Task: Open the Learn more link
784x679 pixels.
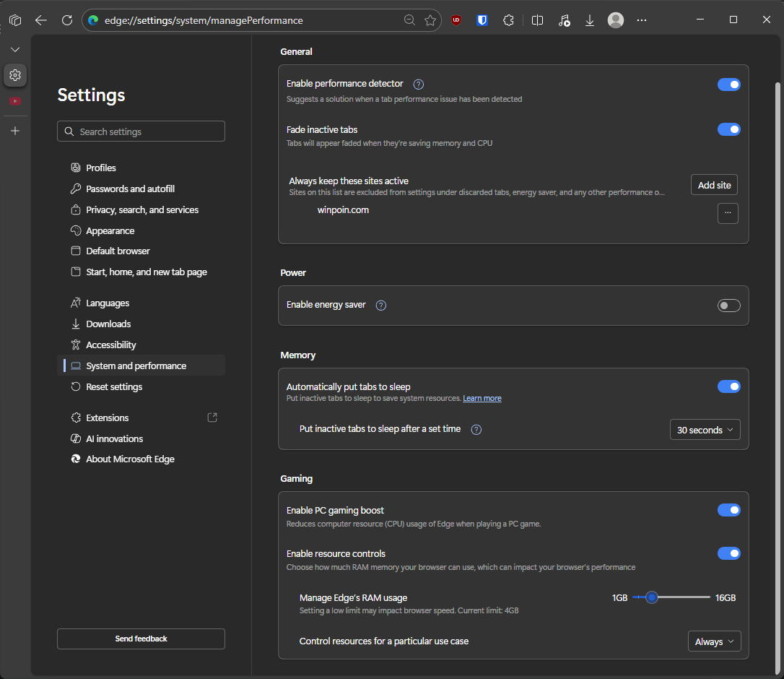Action: [482, 399]
